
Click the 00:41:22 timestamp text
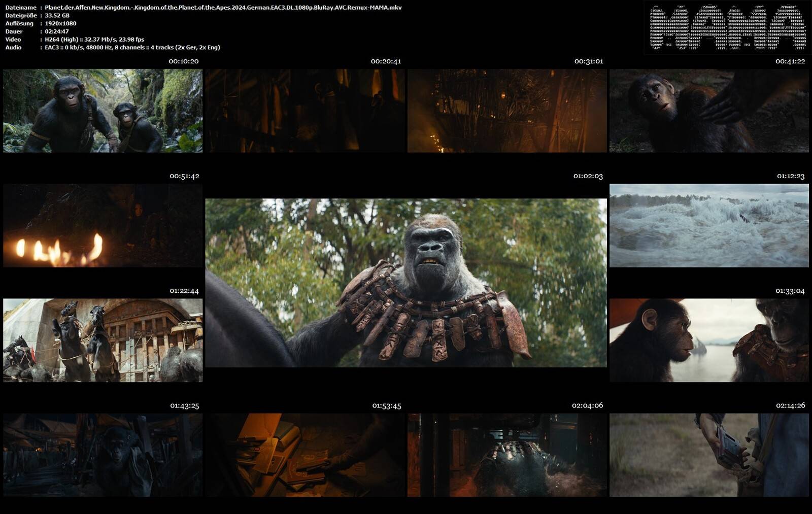point(790,61)
